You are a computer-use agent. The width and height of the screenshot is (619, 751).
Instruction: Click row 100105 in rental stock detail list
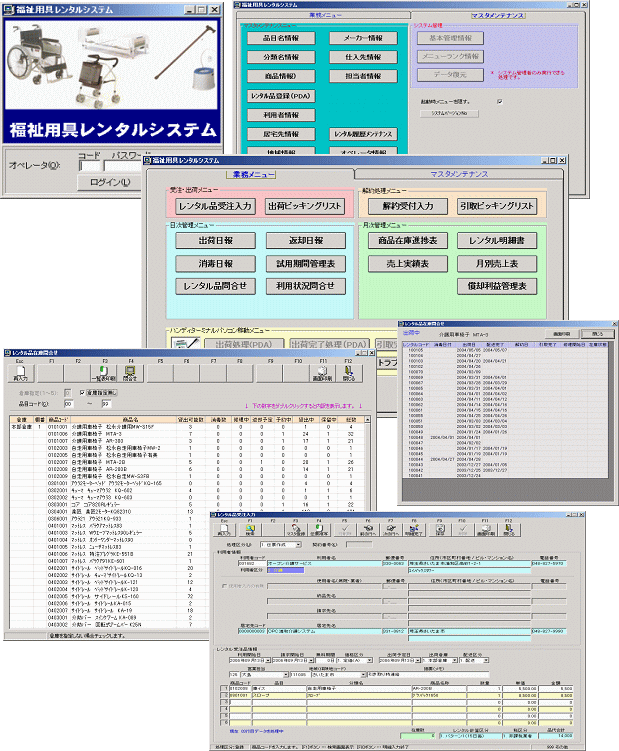(505, 350)
